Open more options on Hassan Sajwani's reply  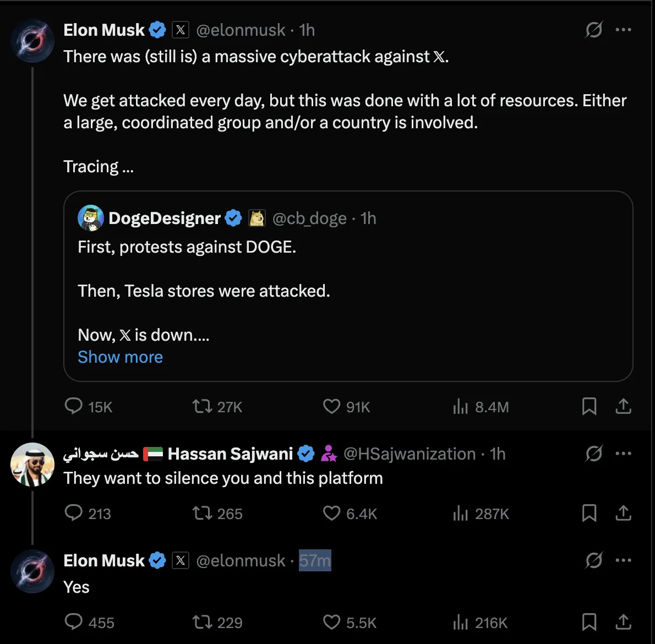point(623,454)
